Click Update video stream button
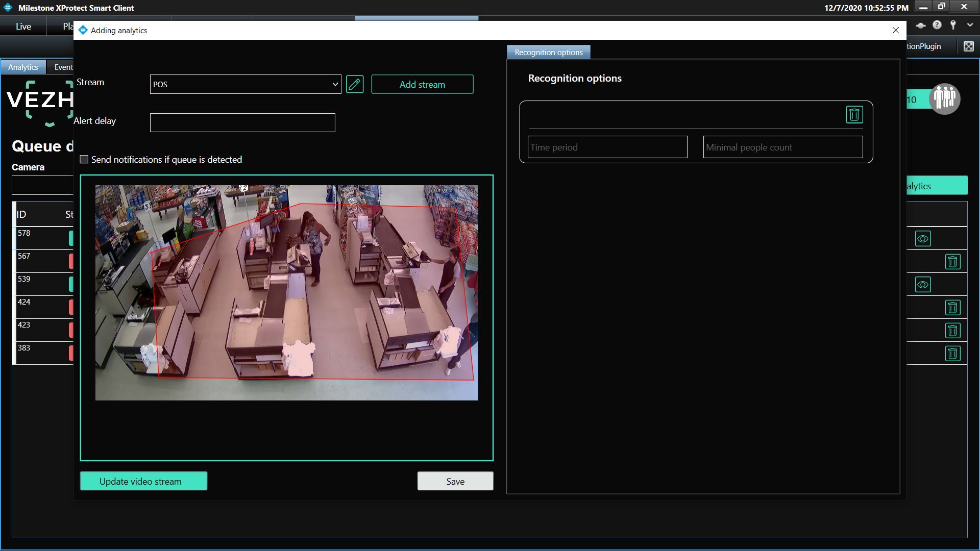Image resolution: width=980 pixels, height=551 pixels. click(x=143, y=481)
